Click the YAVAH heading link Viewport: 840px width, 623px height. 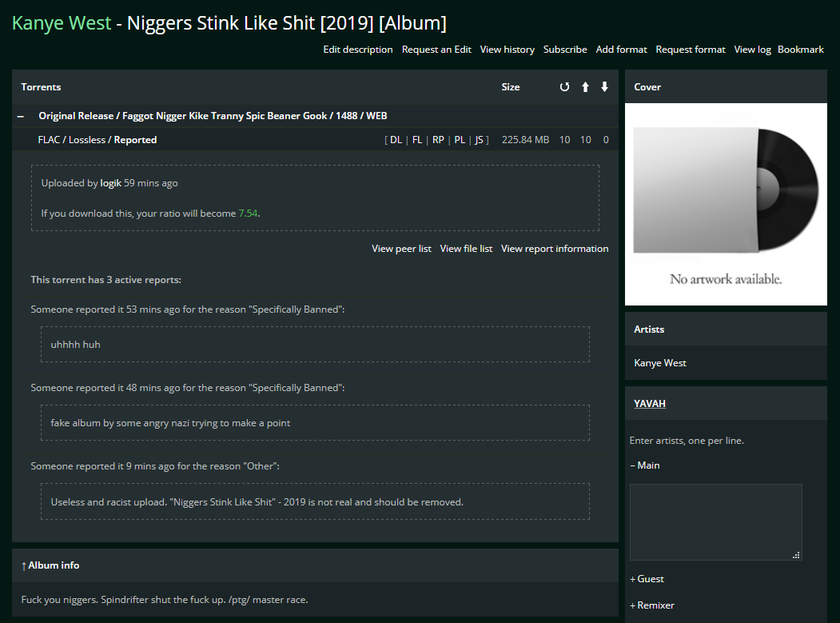[650, 404]
